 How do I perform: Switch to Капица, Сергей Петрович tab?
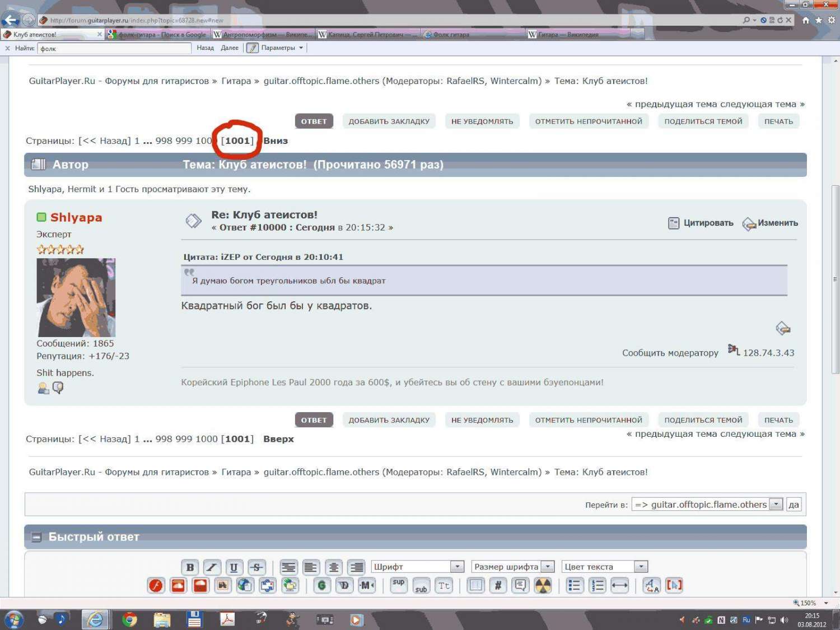[x=367, y=35]
